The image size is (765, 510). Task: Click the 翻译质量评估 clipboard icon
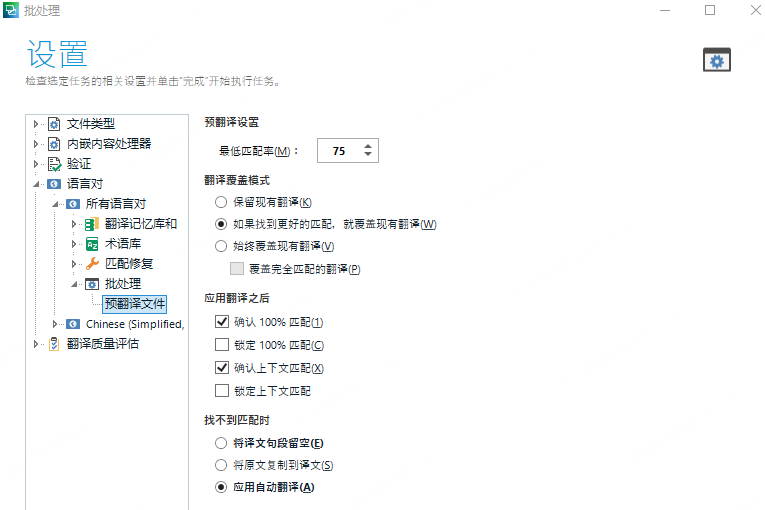pyautogui.click(x=54, y=344)
